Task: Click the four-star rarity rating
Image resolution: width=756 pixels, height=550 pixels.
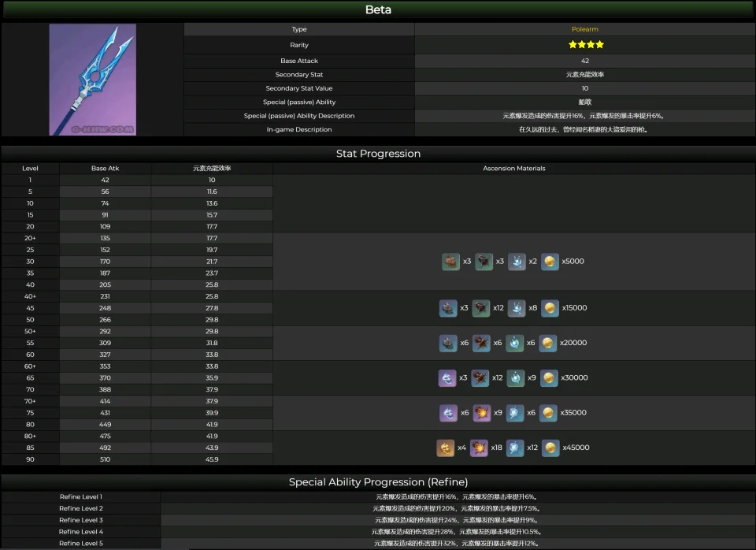Action: tap(585, 45)
